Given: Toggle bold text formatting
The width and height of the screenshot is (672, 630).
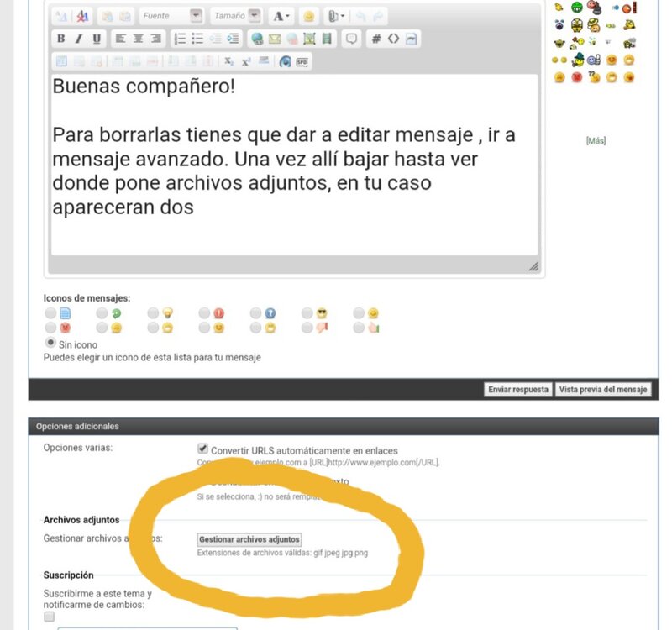Looking at the screenshot, I should tap(60, 39).
